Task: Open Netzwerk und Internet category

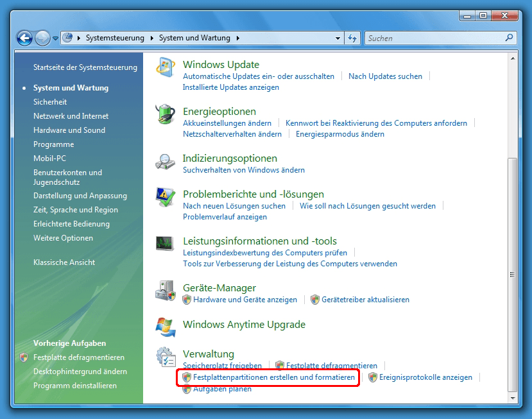Action: click(x=71, y=116)
